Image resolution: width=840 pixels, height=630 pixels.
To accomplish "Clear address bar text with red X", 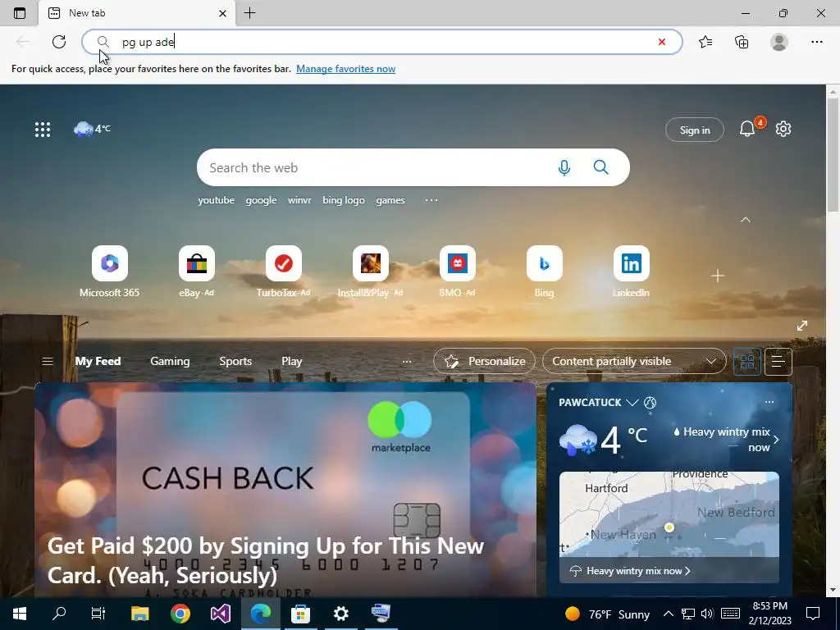I will 662,42.
